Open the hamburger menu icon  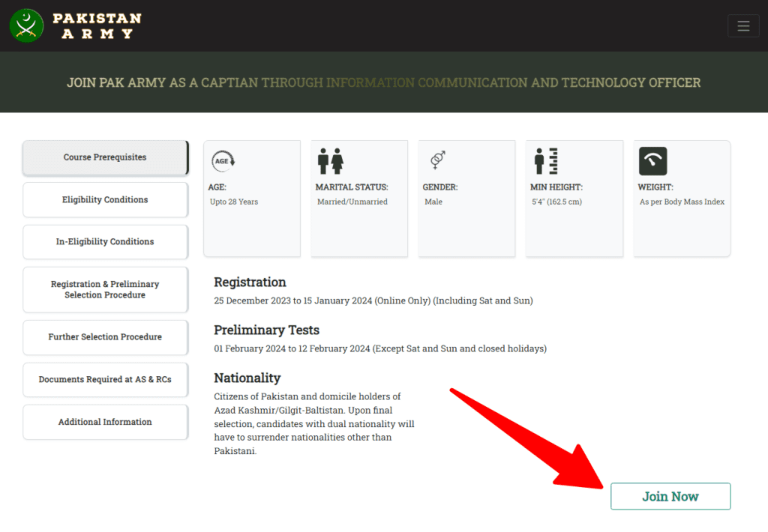[x=743, y=26]
